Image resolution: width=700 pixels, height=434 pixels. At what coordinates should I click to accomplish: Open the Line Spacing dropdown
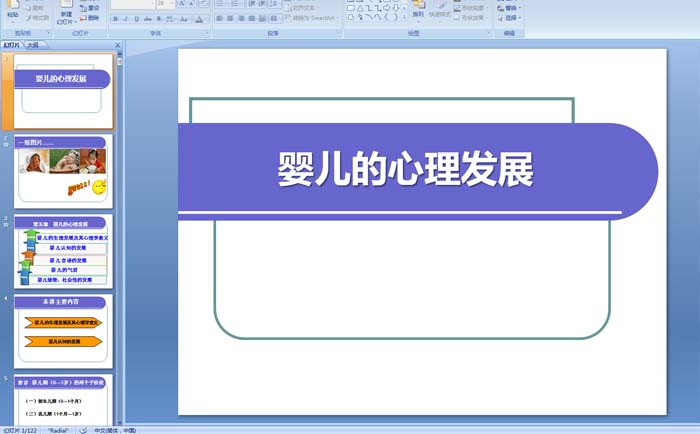274,4
